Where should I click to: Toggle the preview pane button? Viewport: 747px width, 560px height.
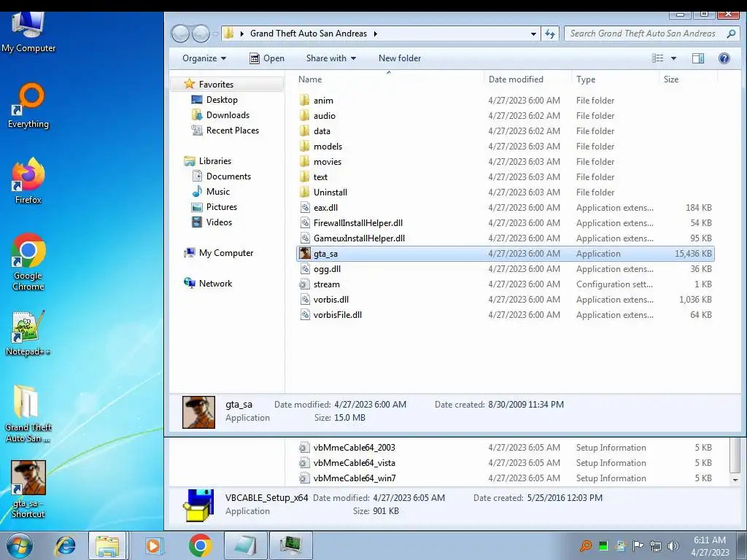(x=698, y=58)
